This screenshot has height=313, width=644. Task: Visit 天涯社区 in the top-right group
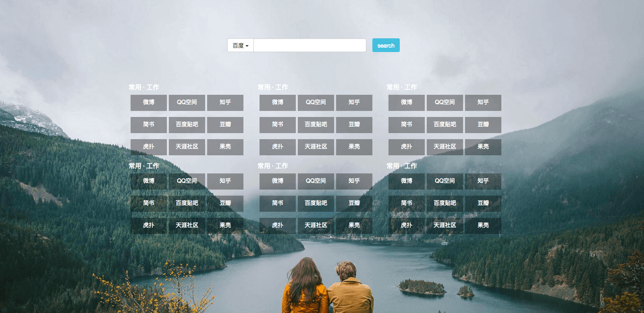pyautogui.click(x=445, y=147)
